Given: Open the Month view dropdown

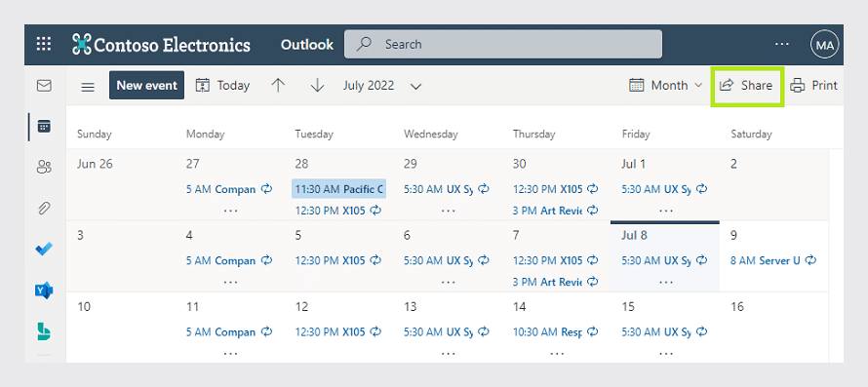Looking at the screenshot, I should tap(666, 85).
